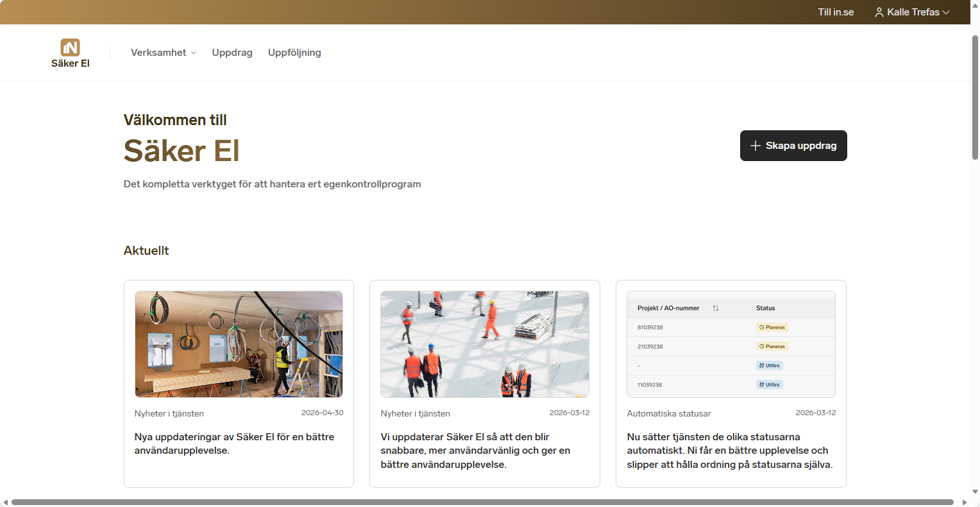Click the date 2026-04-30
The height and width of the screenshot is (507, 980).
(x=323, y=413)
